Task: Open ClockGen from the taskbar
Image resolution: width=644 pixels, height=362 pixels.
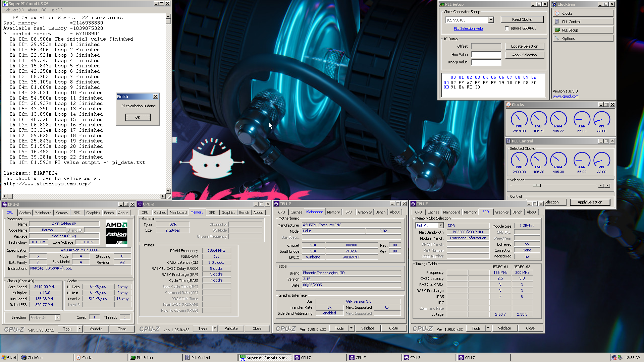Action: (x=46, y=358)
